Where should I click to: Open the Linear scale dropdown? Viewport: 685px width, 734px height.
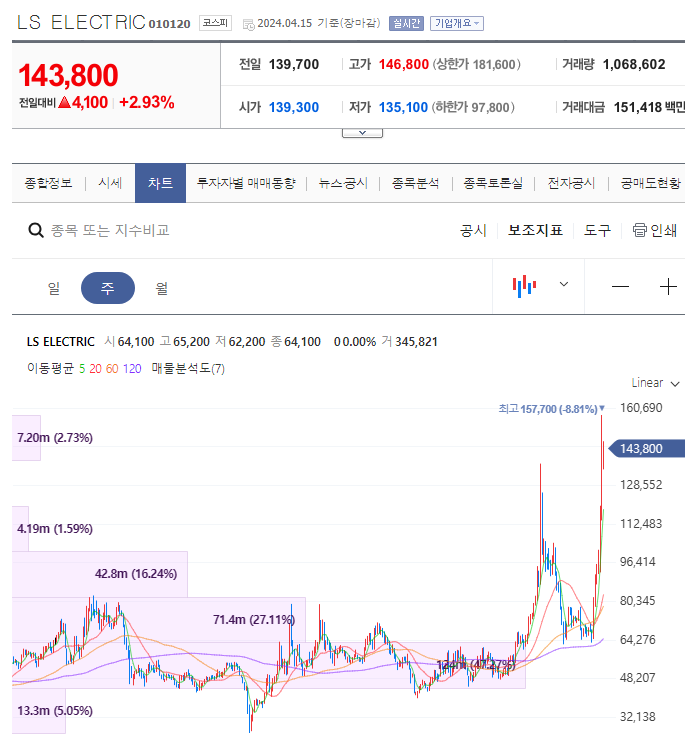pos(655,383)
